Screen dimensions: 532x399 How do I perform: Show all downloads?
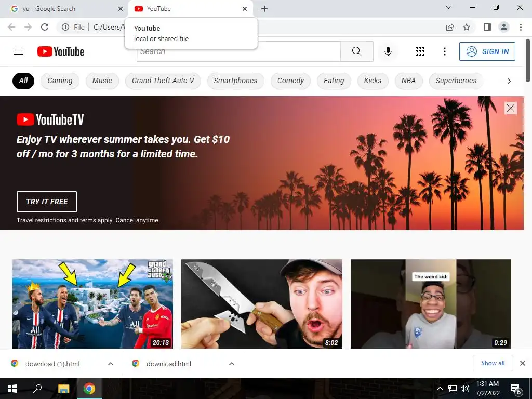[x=493, y=363]
